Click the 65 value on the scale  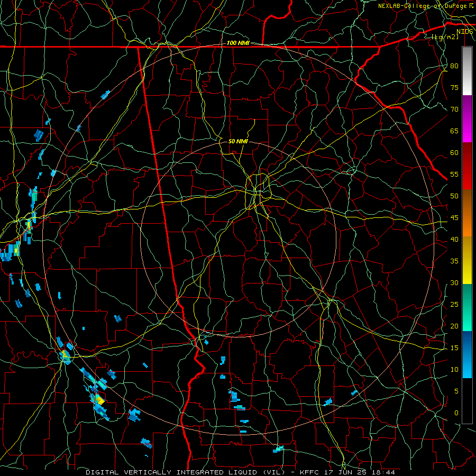tap(454, 131)
